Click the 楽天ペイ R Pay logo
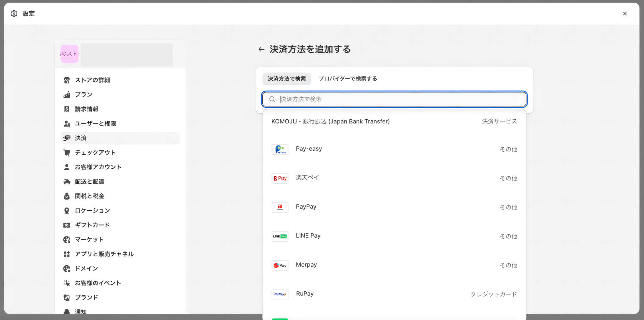 (280, 178)
